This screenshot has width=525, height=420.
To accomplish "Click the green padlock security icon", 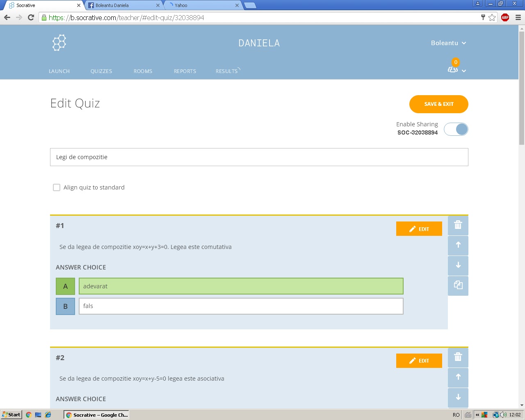I will coord(44,17).
